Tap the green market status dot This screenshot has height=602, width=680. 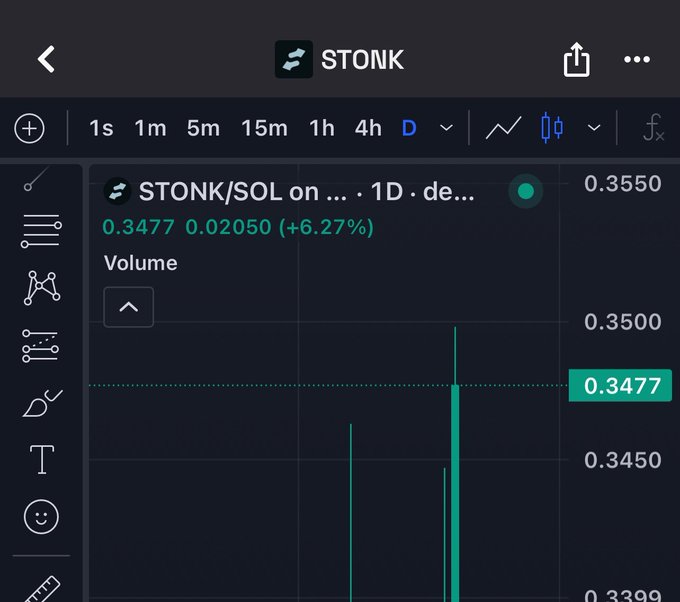click(526, 191)
